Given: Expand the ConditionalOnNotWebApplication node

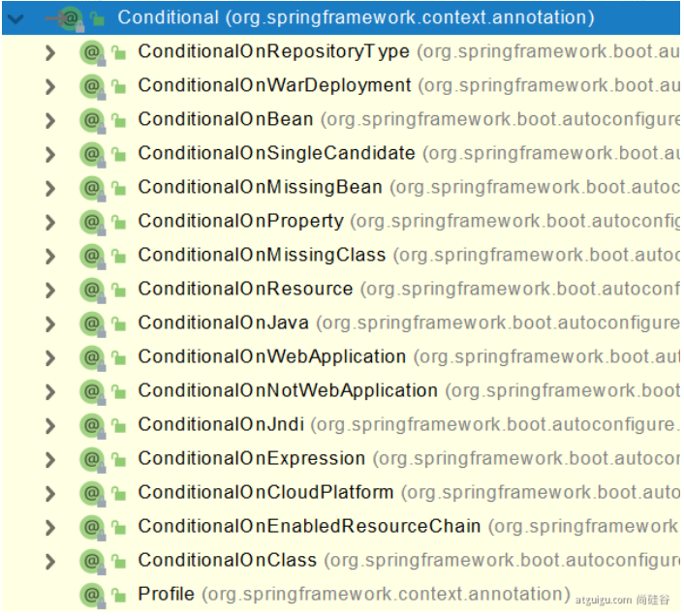Looking at the screenshot, I should coord(50,392).
